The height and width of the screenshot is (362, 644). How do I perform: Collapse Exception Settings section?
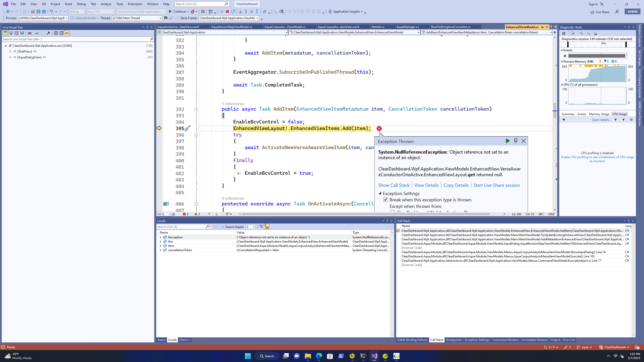[x=380, y=193]
